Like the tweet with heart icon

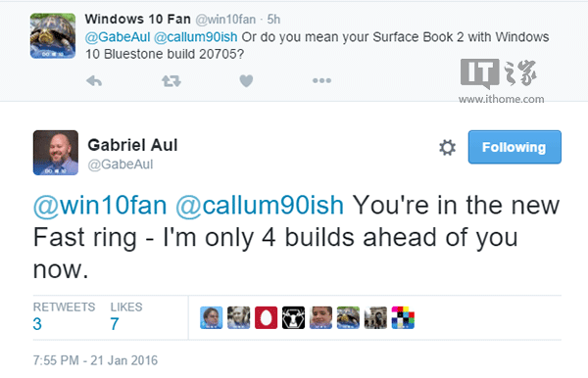point(246,80)
